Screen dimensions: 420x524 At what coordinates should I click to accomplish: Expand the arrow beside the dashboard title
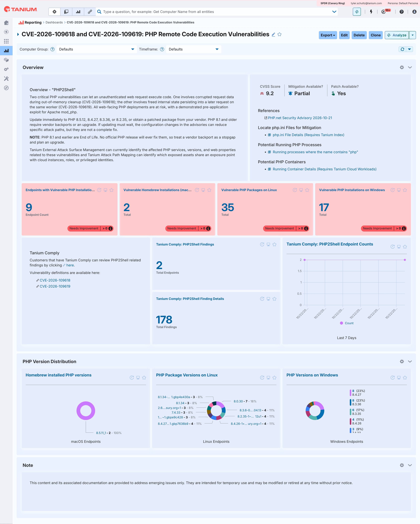[x=18, y=34]
